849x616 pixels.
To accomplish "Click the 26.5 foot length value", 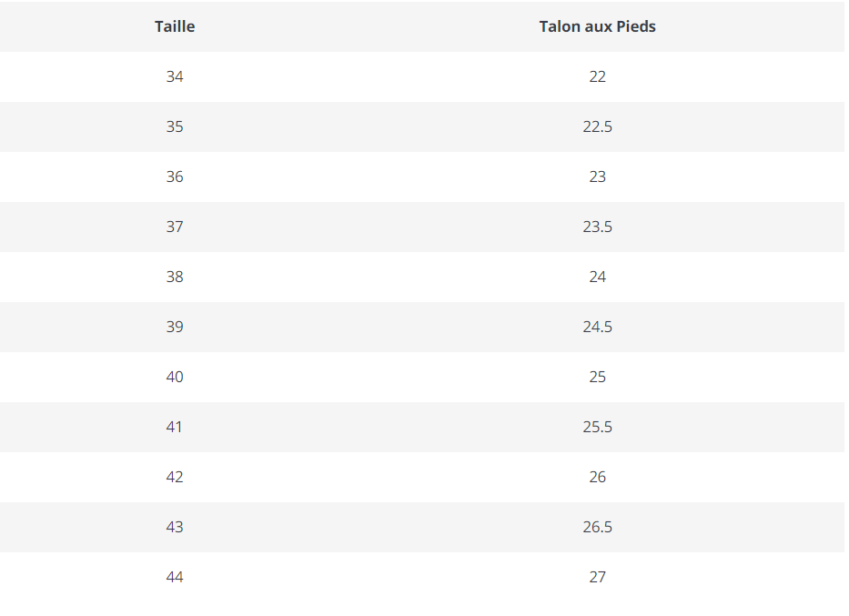I will coord(597,527).
